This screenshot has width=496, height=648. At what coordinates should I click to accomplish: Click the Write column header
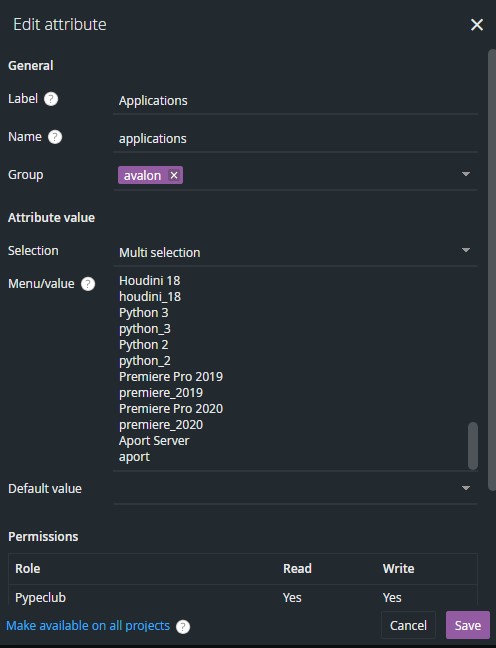coord(398,569)
